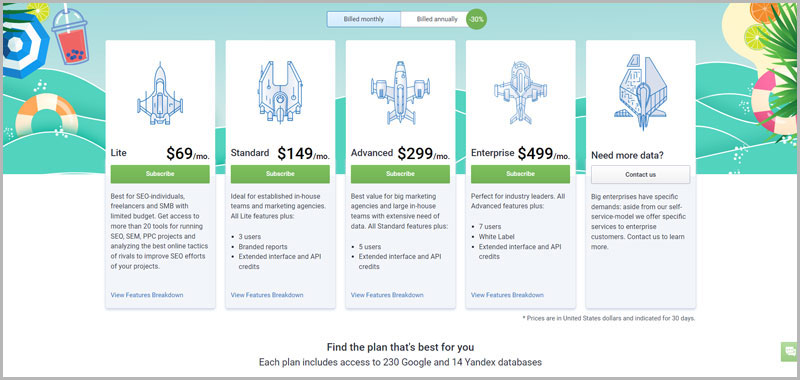Open View Features Breakdown for Lite
Screen dimensions: 800x380
(147, 295)
